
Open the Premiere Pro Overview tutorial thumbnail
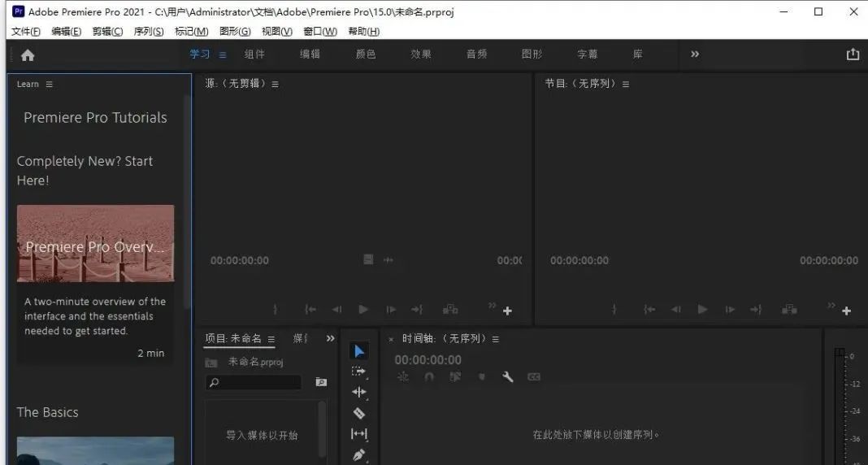point(95,244)
